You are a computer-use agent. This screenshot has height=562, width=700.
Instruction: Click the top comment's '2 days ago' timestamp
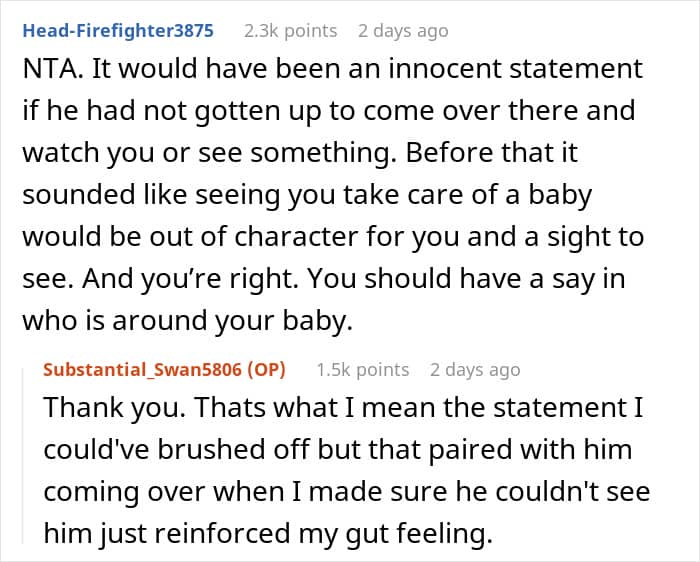coord(403,31)
